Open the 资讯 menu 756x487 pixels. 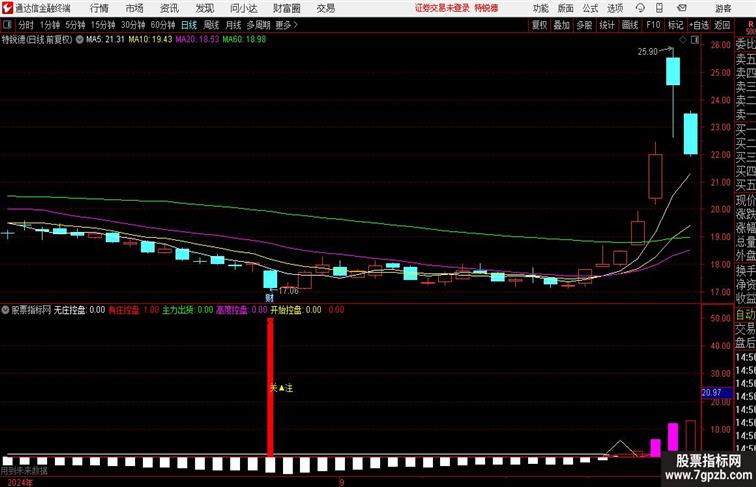pos(169,8)
